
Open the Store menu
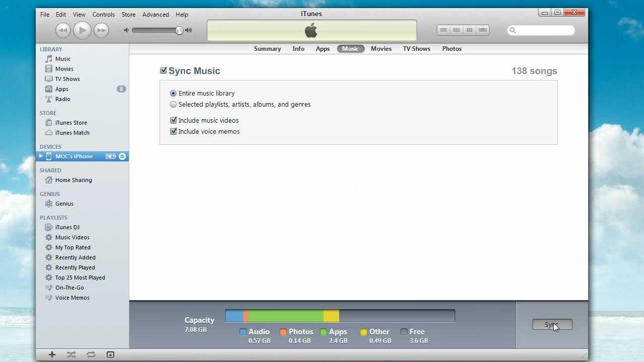pos(128,15)
